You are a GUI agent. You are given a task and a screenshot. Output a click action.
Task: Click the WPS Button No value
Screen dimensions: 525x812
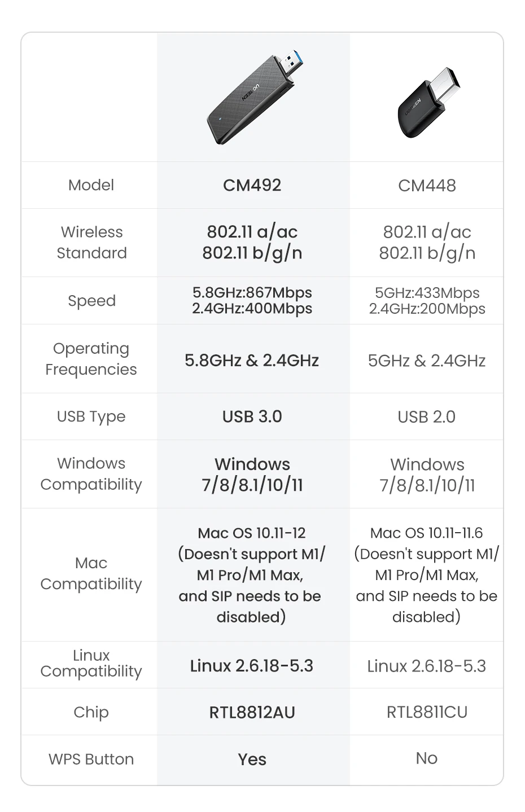click(427, 758)
